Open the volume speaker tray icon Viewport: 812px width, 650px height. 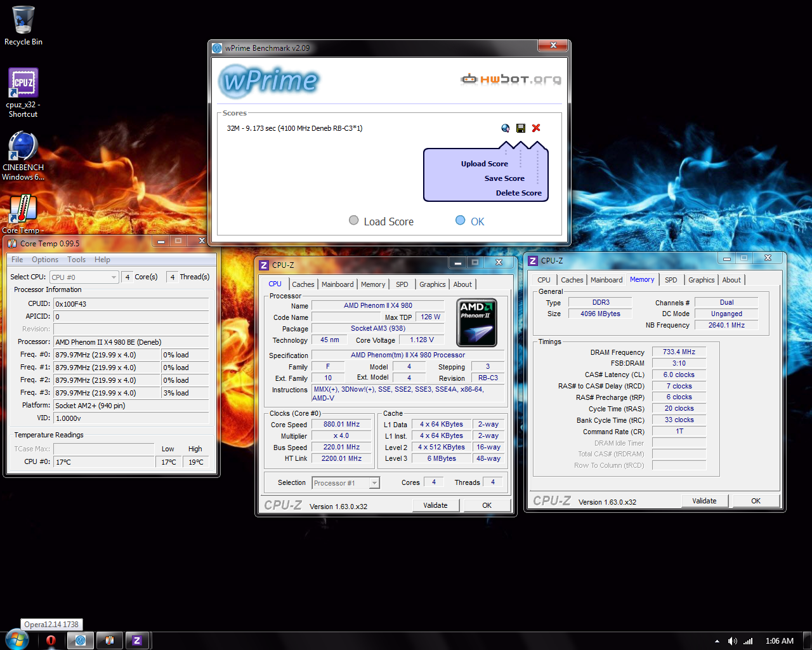[733, 641]
